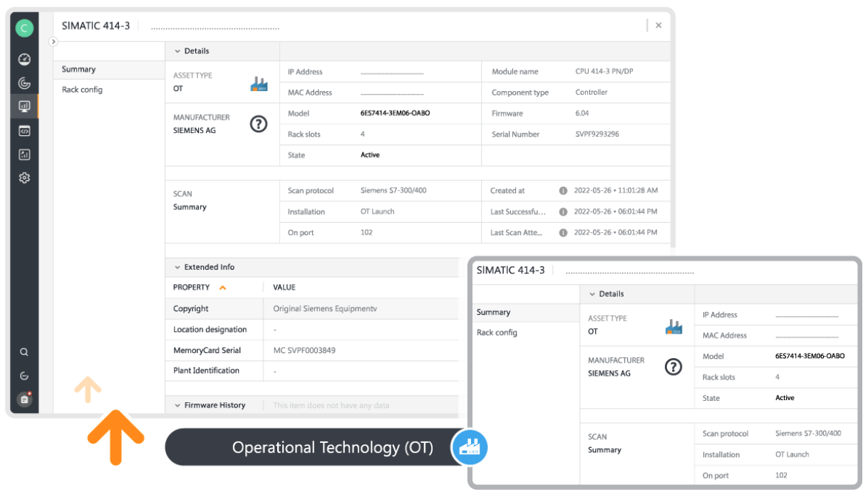Image resolution: width=868 pixels, height=497 pixels.
Task: Click the VALUE column header
Action: [284, 288]
